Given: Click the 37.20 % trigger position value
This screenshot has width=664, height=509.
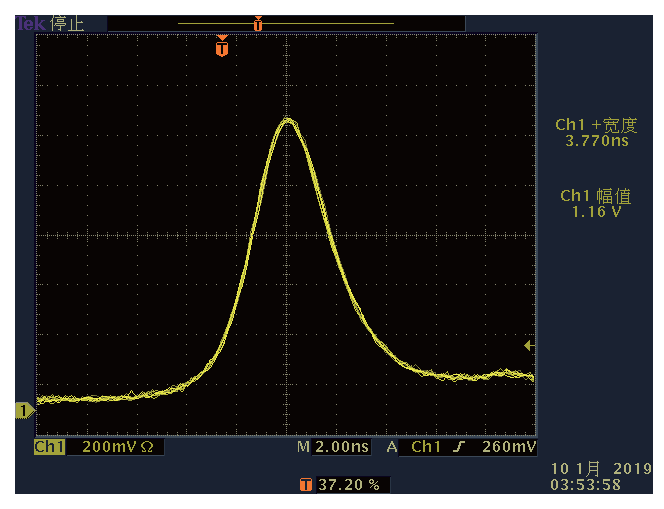Looking at the screenshot, I should [x=349, y=485].
